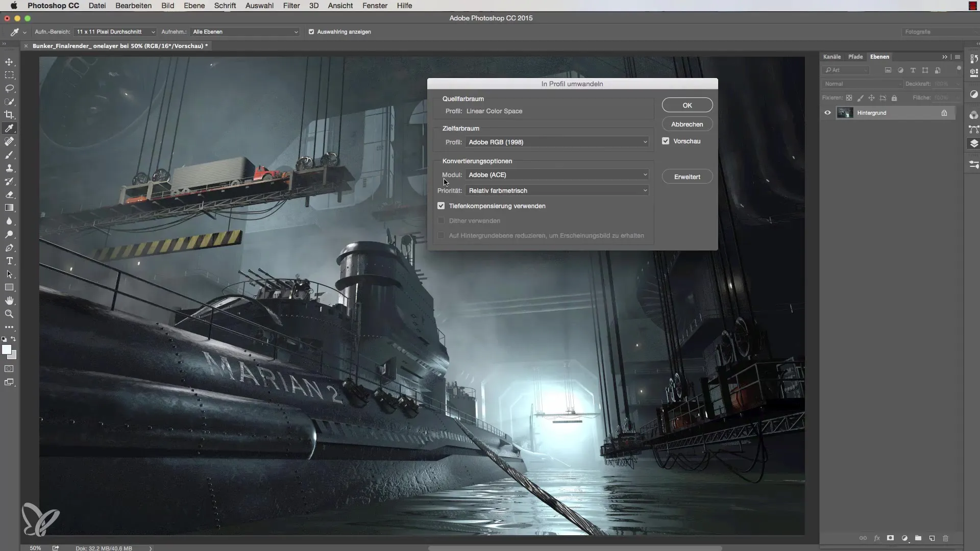980x551 pixels.
Task: Open the Modul Adobe (ACE) dropdown
Action: [x=557, y=174]
